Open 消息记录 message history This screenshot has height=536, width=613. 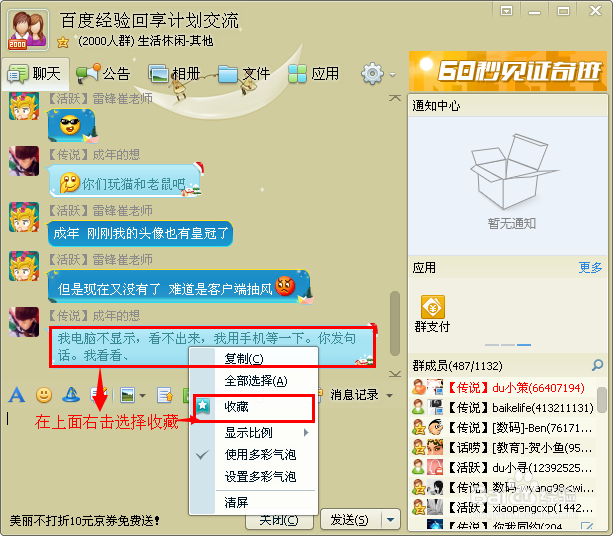(354, 394)
